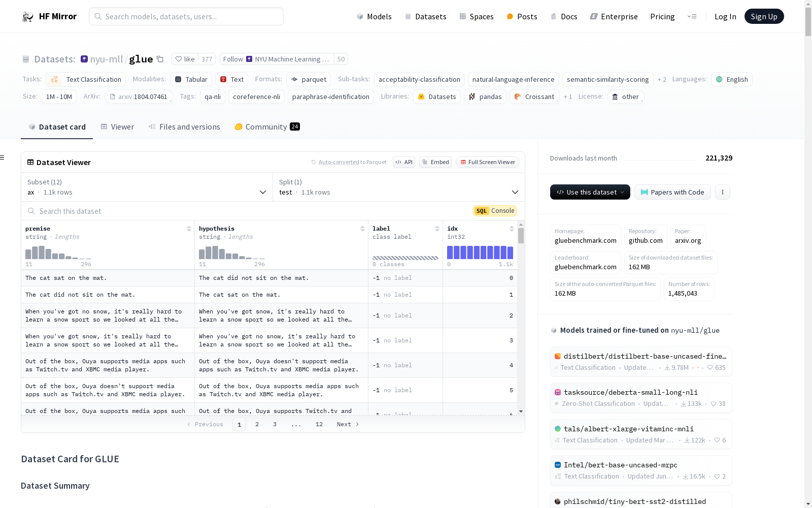The width and height of the screenshot is (812, 508).
Task: Go to page 12 of dataset rows
Action: [x=319, y=424]
